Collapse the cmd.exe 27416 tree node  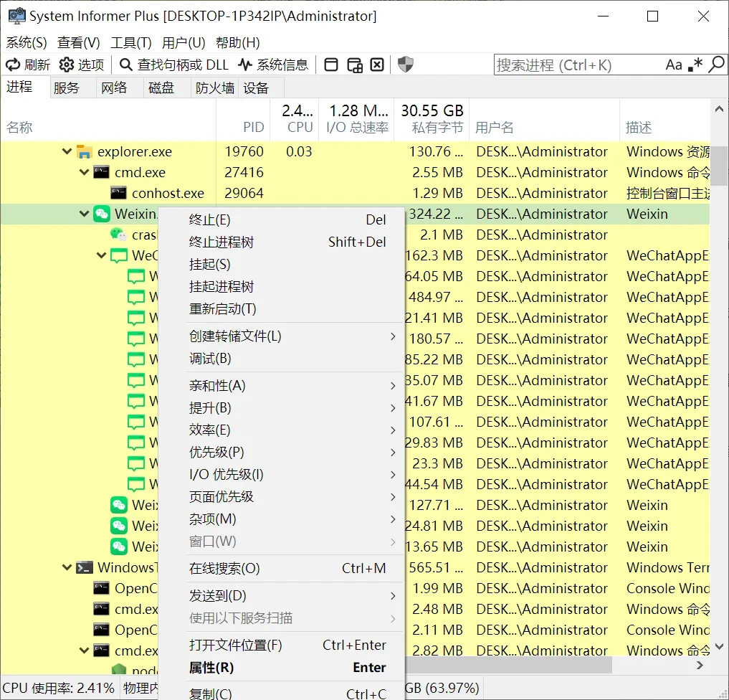pyautogui.click(x=84, y=172)
